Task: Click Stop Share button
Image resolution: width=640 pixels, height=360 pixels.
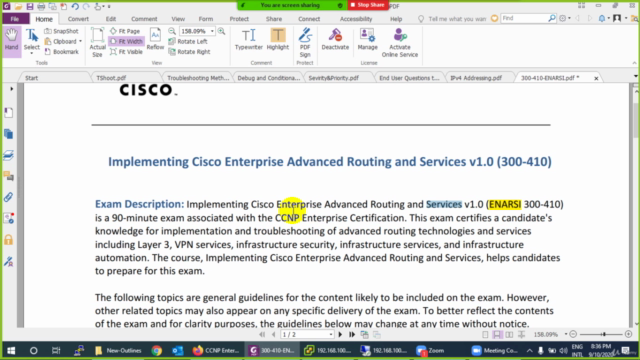Action: 368,5
